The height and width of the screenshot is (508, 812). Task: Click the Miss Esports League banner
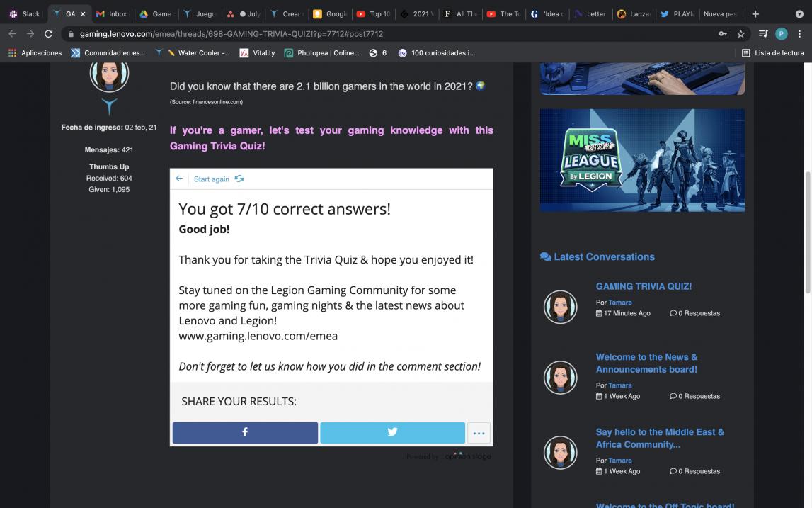click(641, 160)
